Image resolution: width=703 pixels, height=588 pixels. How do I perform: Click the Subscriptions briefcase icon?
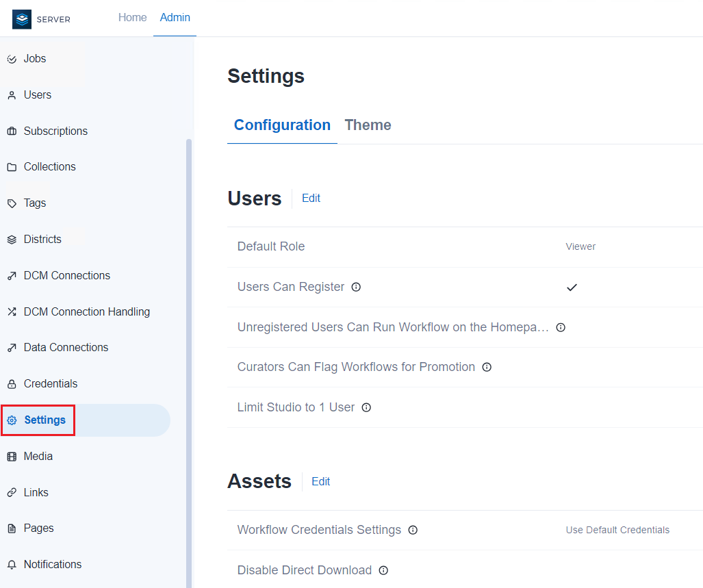pyautogui.click(x=12, y=131)
